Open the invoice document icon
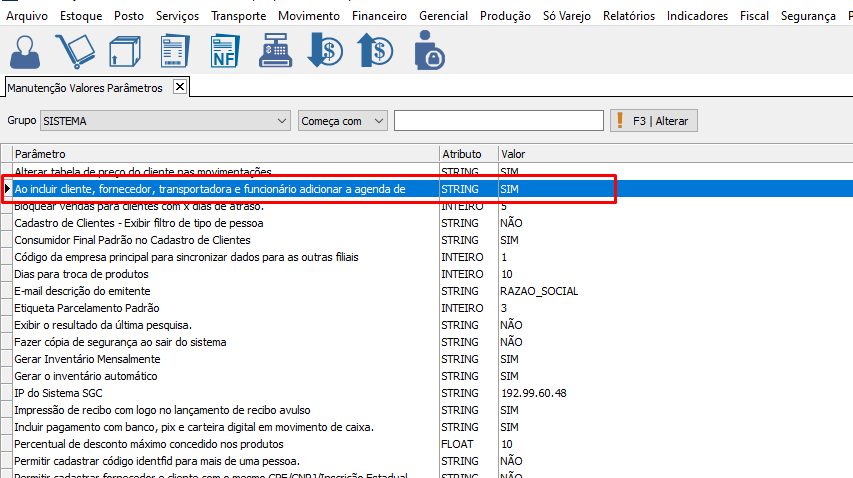 [175, 51]
